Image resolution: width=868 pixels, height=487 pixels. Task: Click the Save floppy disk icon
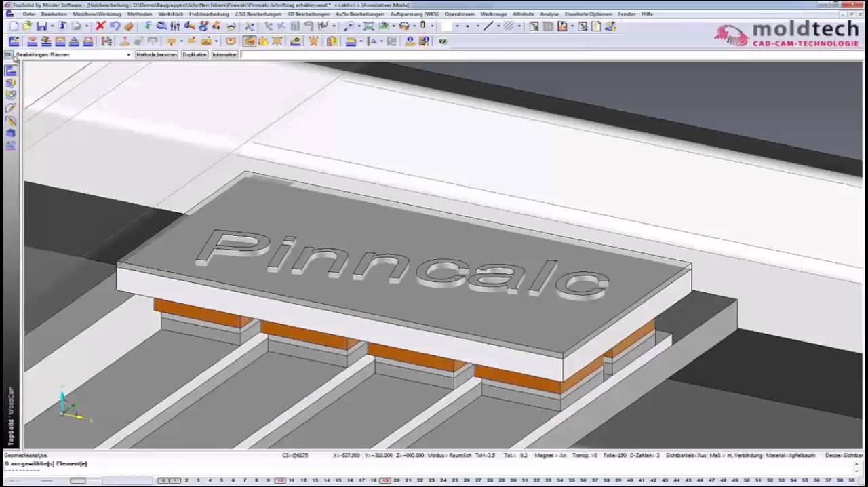pos(41,26)
